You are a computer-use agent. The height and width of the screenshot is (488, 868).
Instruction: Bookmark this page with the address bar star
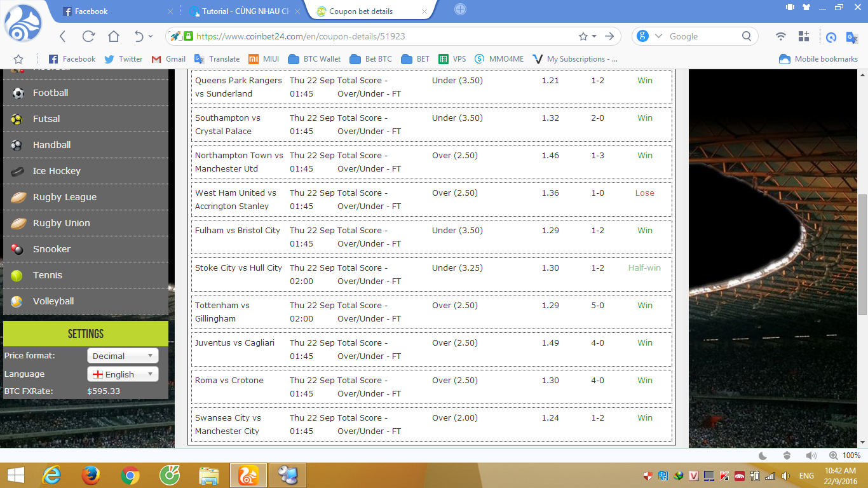click(x=583, y=36)
